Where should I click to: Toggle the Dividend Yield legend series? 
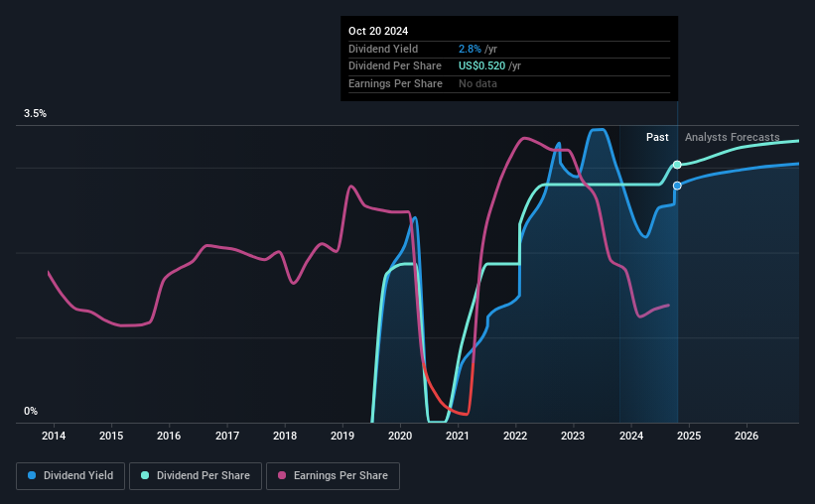point(70,475)
